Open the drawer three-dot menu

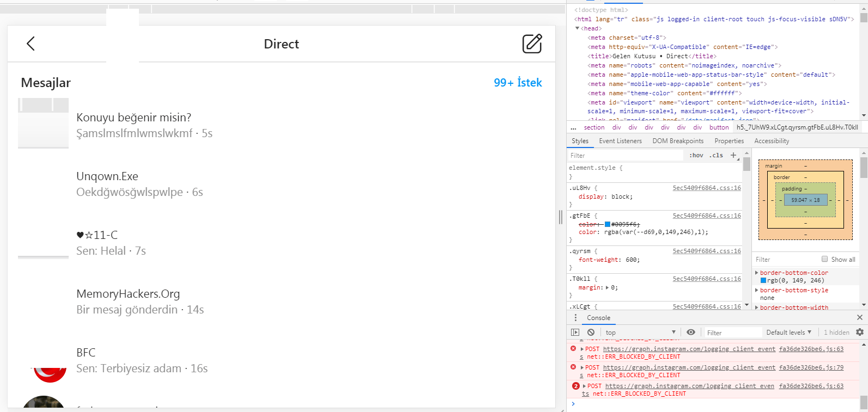click(x=575, y=318)
